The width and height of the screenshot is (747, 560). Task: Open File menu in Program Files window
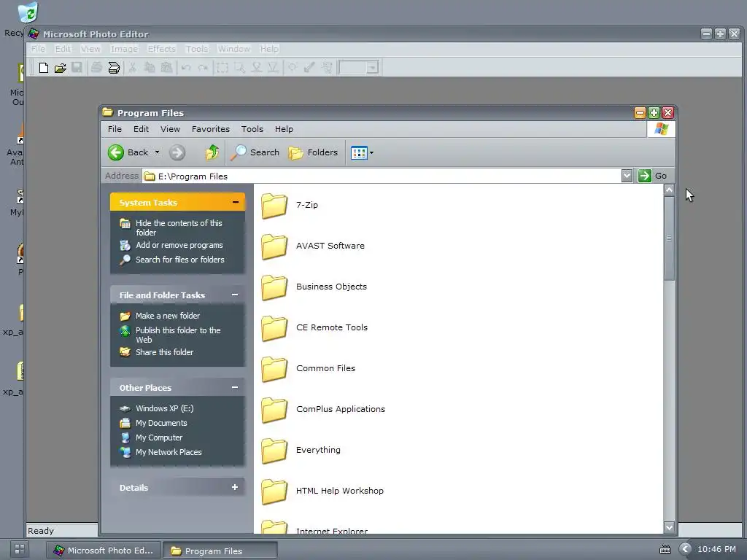pyautogui.click(x=115, y=129)
